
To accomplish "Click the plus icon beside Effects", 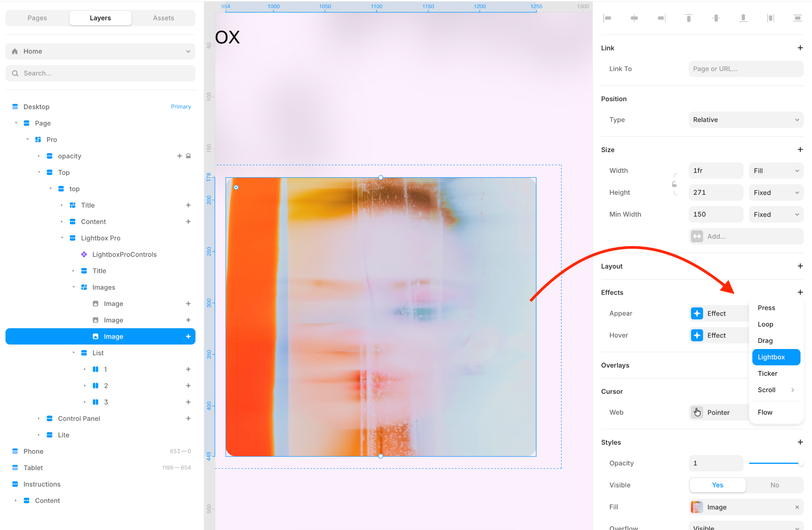I will coord(800,292).
